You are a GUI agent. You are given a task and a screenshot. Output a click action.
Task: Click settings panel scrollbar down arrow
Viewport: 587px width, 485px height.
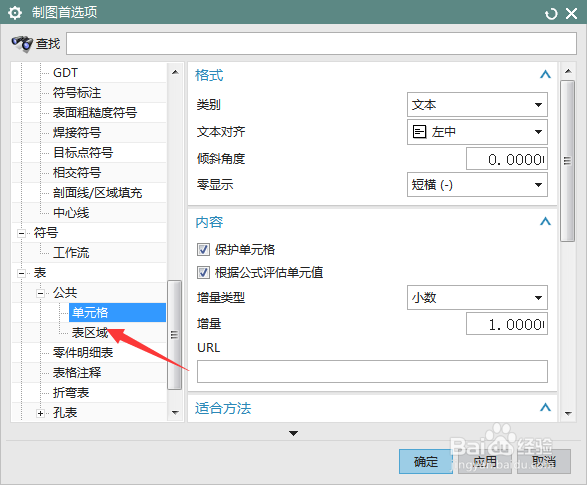[568, 414]
